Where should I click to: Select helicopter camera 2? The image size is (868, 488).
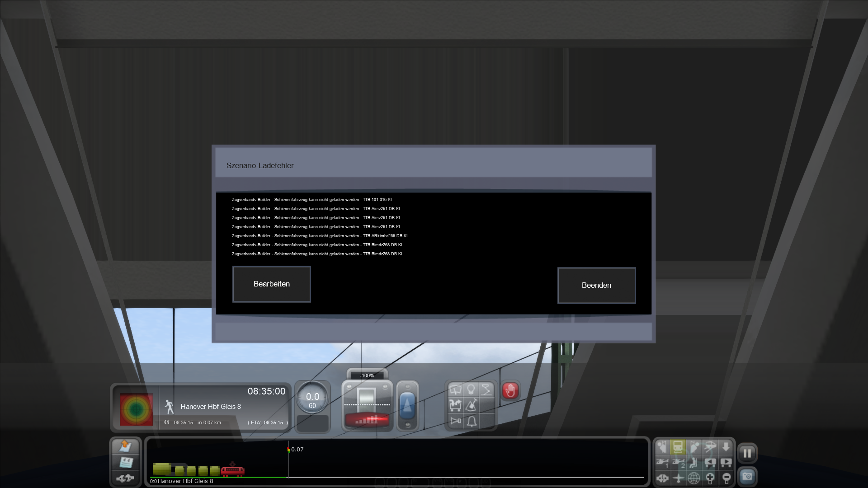pos(678,463)
